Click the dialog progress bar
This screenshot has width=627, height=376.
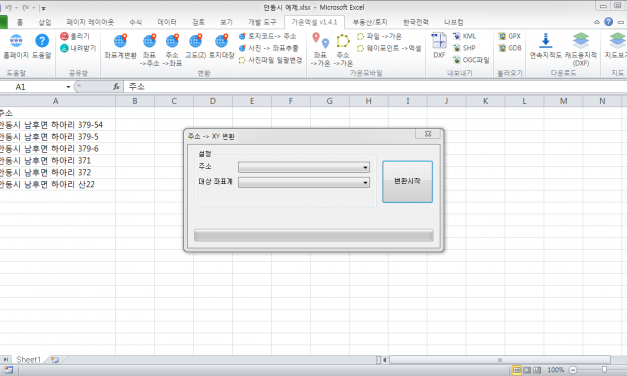pyautogui.click(x=314, y=236)
